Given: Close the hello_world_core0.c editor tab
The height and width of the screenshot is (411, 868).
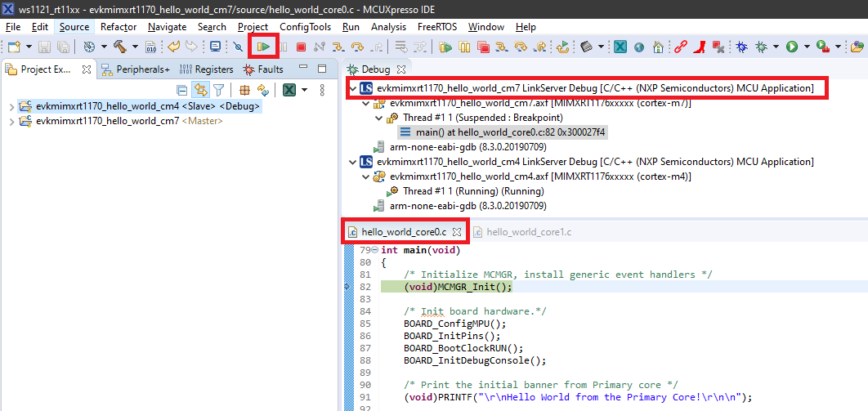Looking at the screenshot, I should click(x=457, y=232).
